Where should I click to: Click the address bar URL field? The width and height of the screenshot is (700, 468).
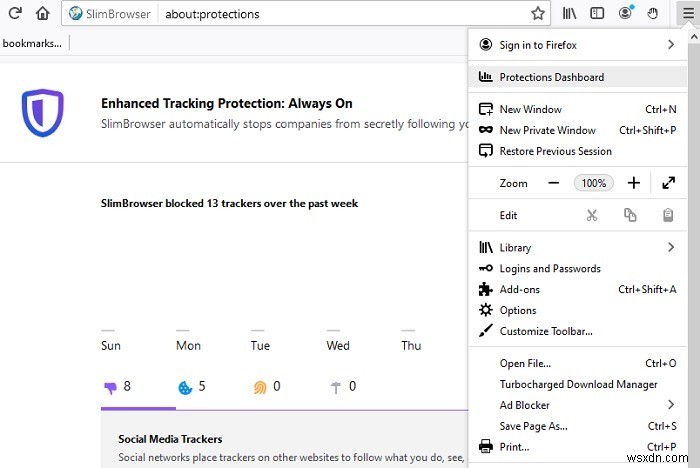[x=340, y=14]
